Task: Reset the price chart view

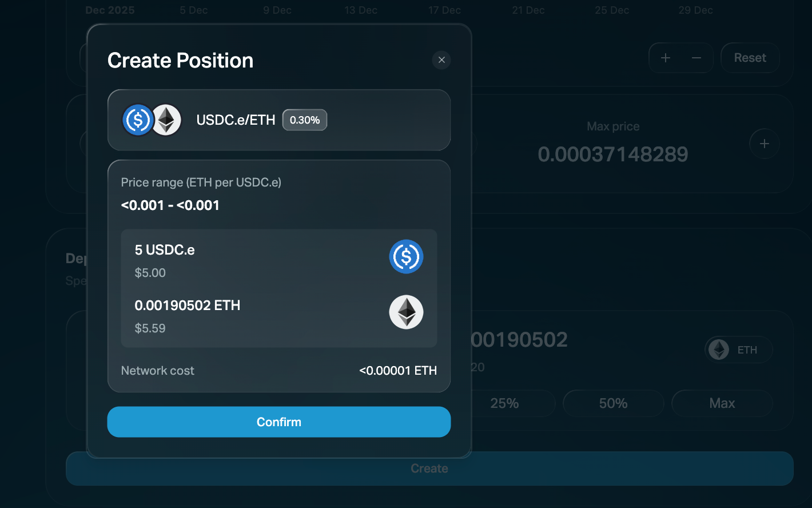Action: (x=750, y=58)
